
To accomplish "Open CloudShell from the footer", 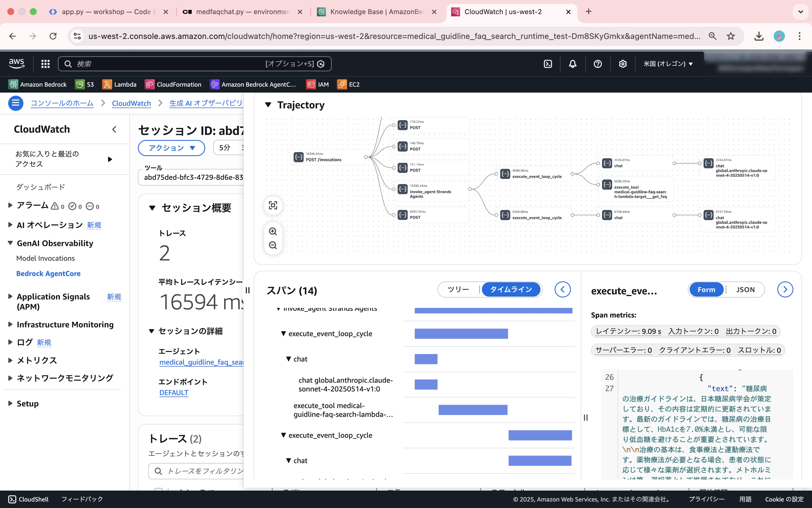I will (x=28, y=499).
